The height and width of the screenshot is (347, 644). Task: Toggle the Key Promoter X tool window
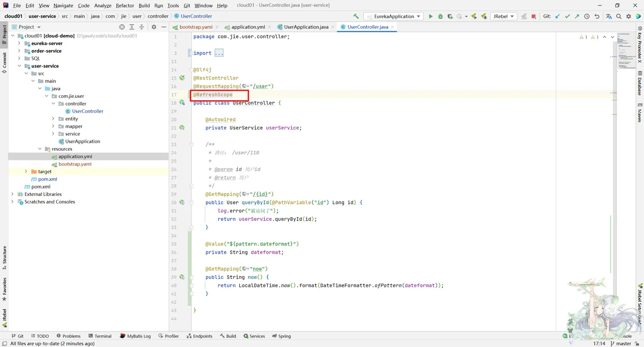point(639,44)
